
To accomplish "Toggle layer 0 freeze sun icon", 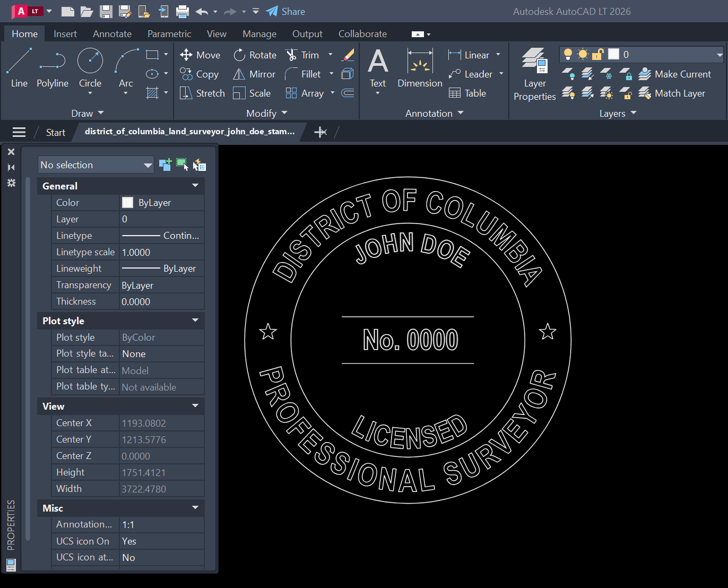I will 583,54.
